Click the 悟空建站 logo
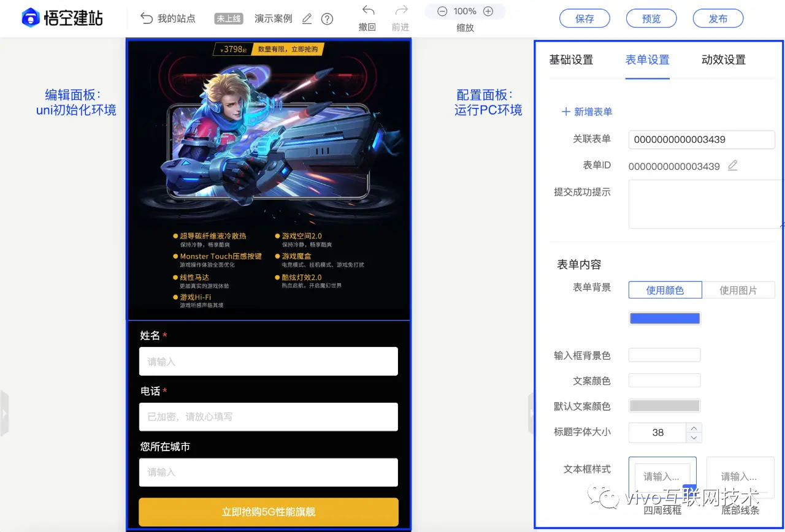This screenshot has height=532, width=785. coord(62,18)
